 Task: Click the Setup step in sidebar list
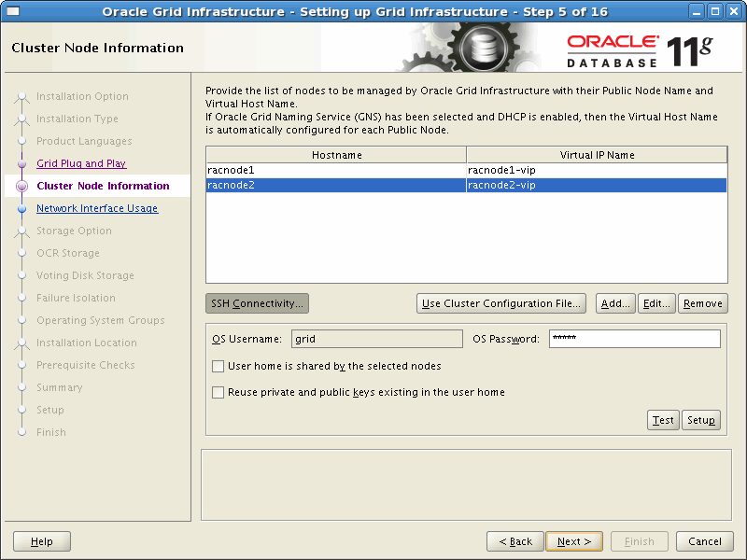click(x=50, y=410)
